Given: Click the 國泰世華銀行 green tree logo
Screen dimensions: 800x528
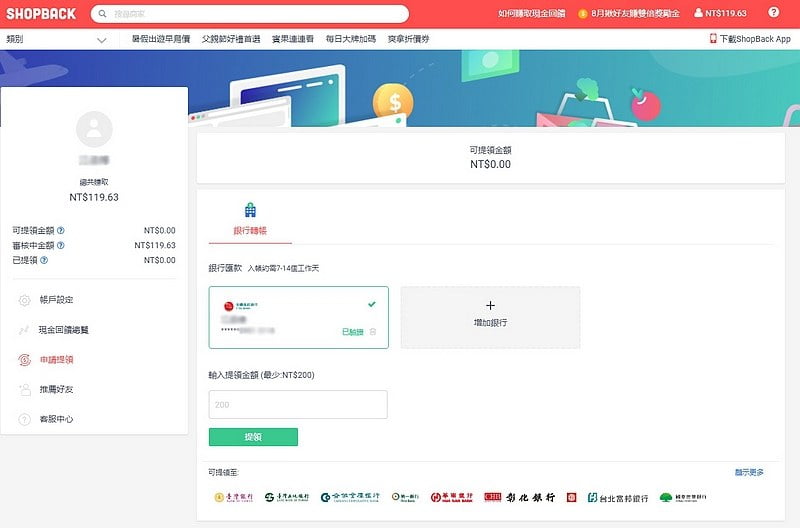Looking at the screenshot, I should 665,497.
